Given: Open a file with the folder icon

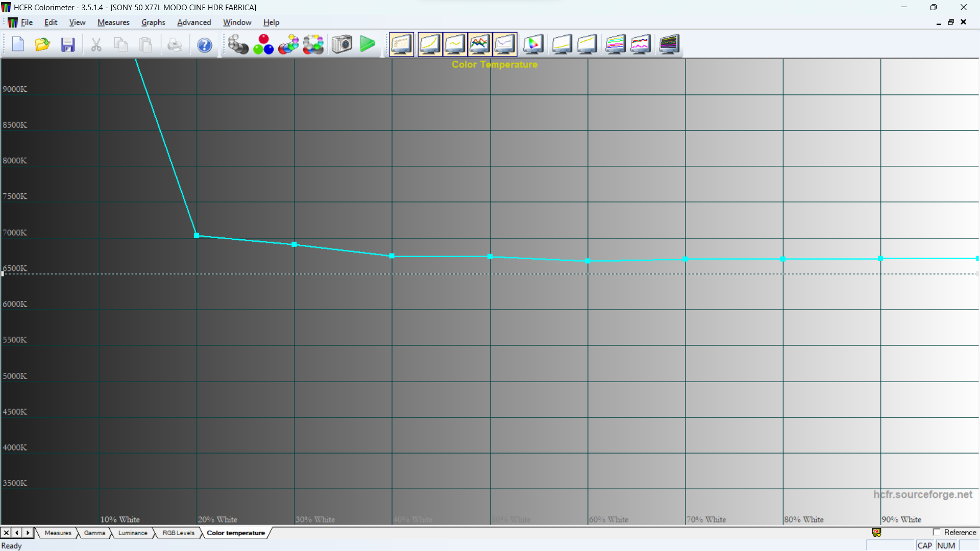Looking at the screenshot, I should click(42, 44).
